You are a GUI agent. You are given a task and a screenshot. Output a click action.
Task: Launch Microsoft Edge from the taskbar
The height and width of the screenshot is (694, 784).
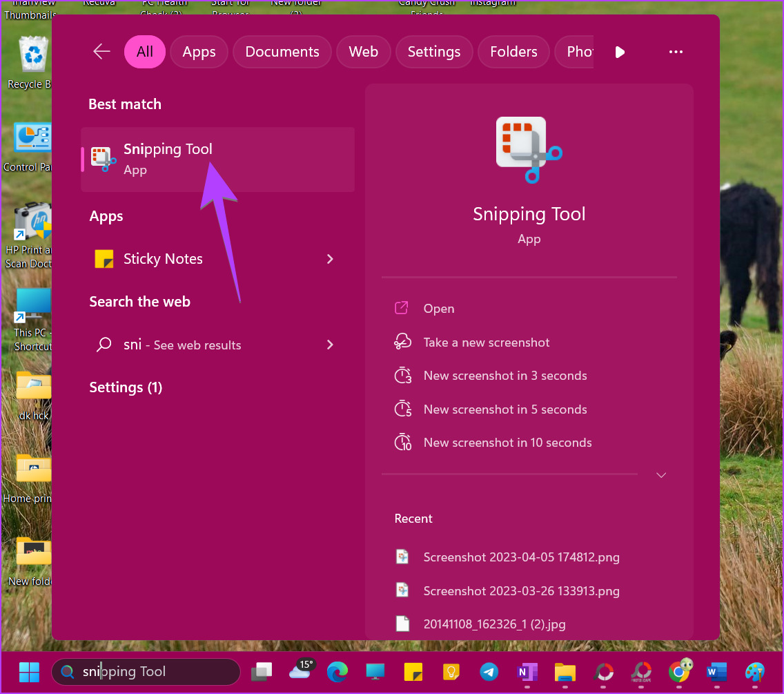[337, 671]
